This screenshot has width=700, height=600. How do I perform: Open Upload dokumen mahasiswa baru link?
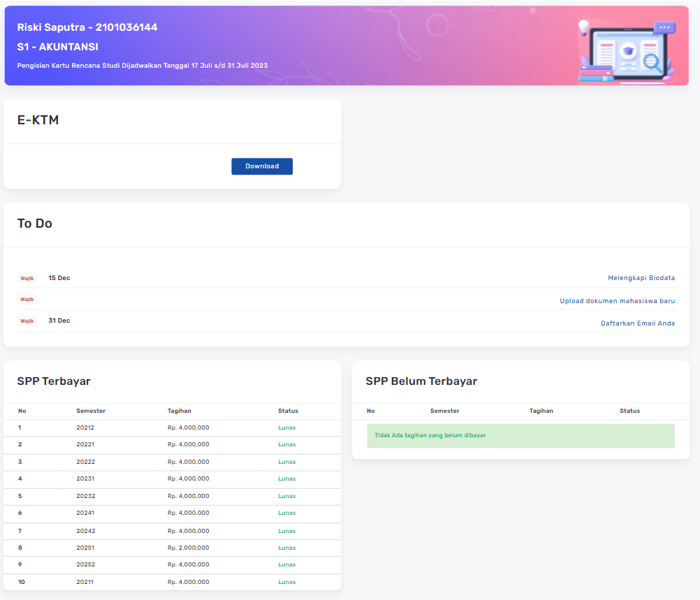(x=617, y=301)
